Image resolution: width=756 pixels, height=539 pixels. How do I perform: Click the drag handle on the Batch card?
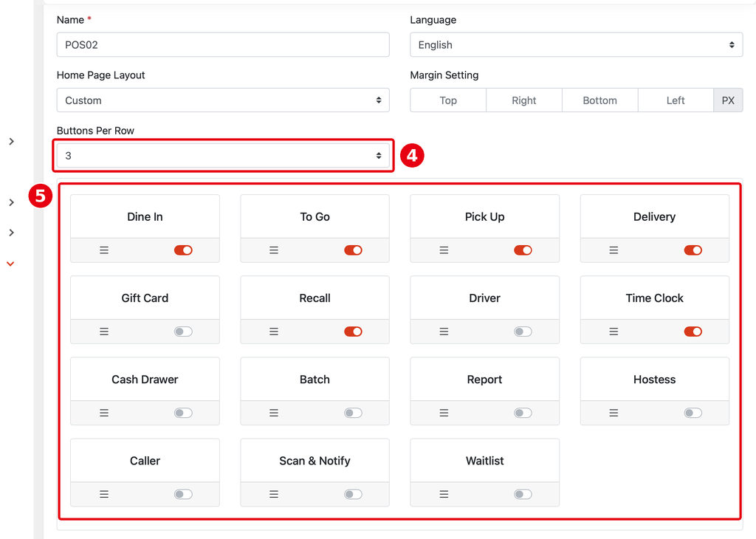tap(274, 413)
